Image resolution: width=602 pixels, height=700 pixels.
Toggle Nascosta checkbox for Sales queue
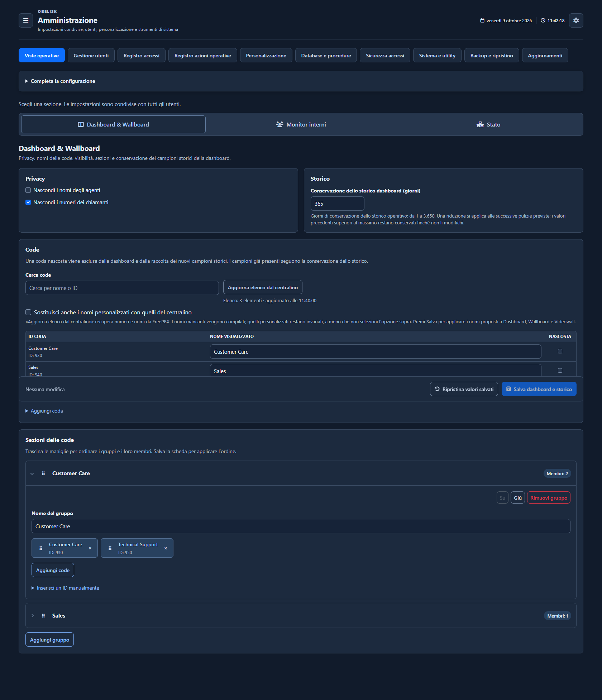pos(560,371)
